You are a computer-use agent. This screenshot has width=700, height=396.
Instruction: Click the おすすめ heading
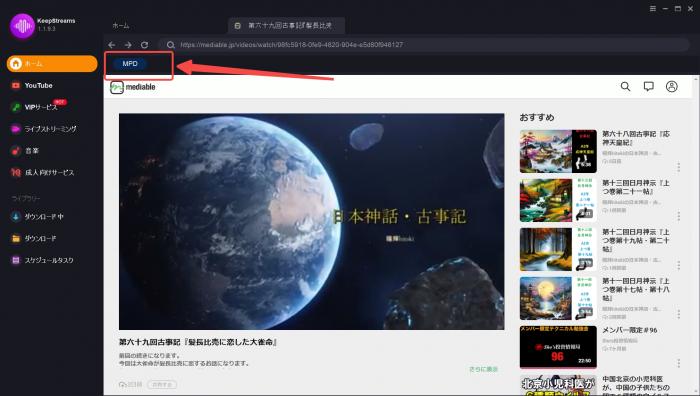[x=537, y=117]
